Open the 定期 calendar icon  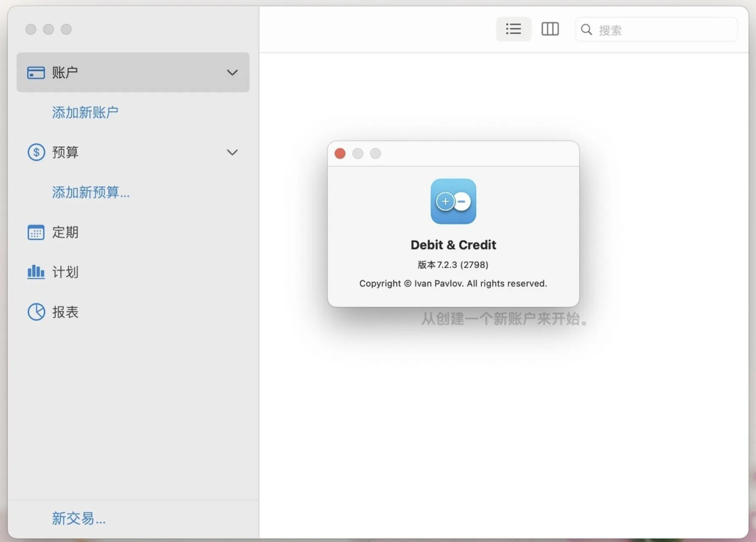click(36, 232)
